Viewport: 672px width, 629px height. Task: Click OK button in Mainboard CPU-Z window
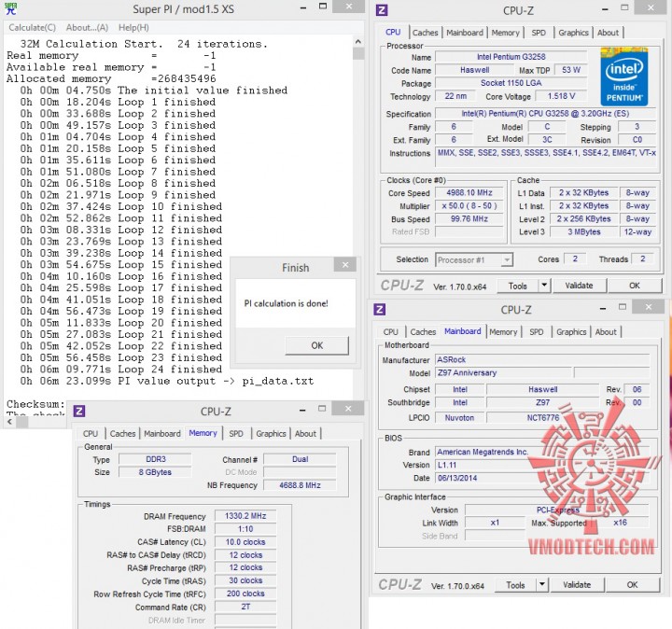(x=632, y=585)
